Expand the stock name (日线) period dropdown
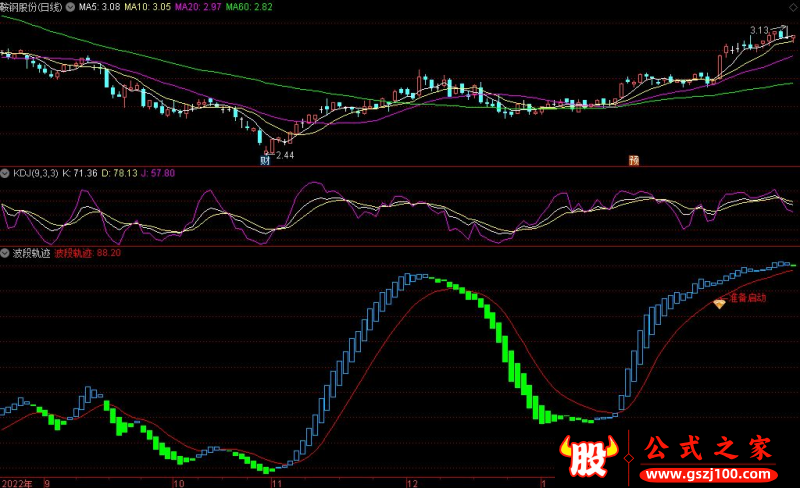The width and height of the screenshot is (800, 488). 31,7
